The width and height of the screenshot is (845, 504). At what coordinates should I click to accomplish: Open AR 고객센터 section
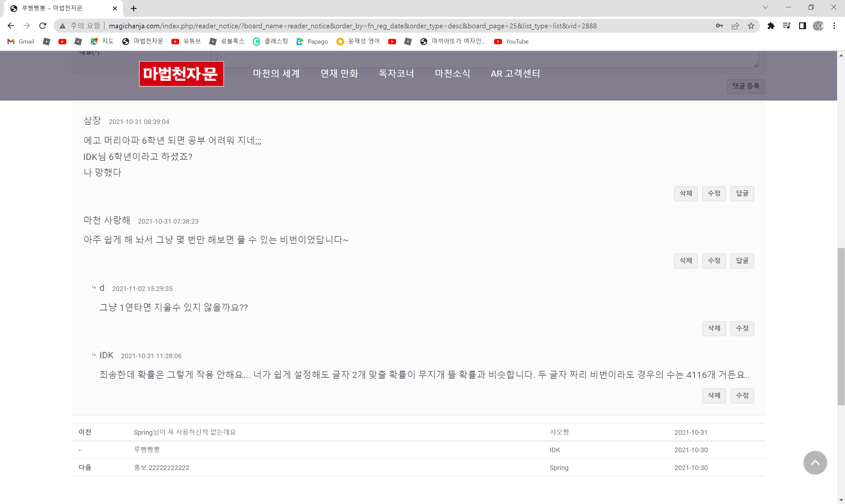coord(516,73)
